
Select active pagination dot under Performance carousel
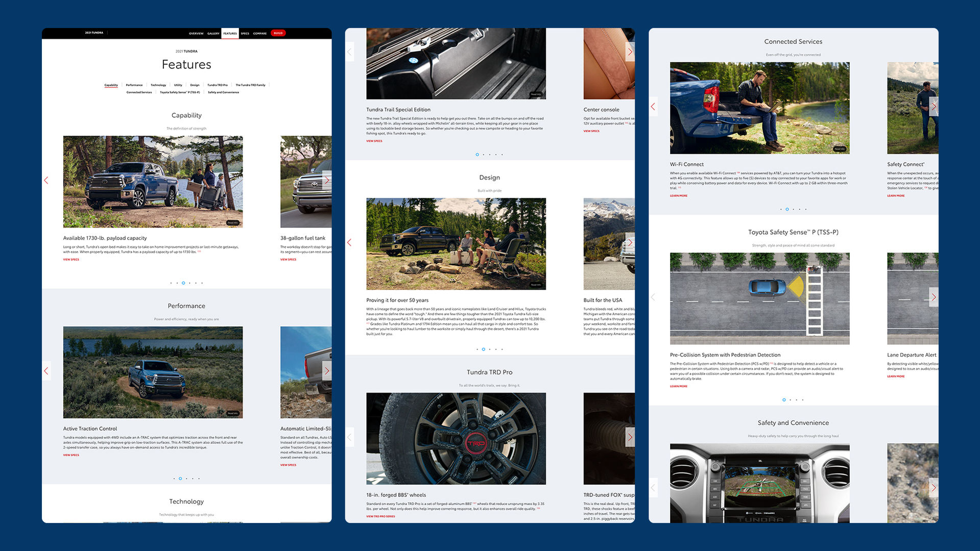(180, 478)
